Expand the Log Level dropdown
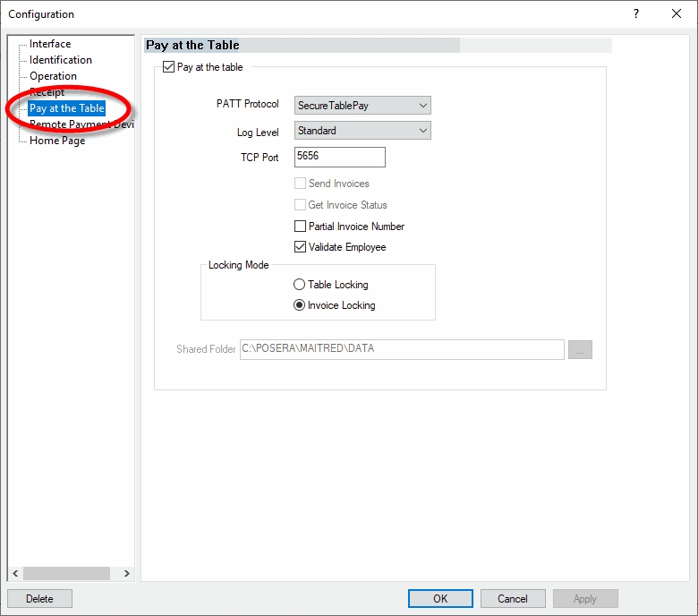Viewport: 698px width, 616px height. pos(362,131)
